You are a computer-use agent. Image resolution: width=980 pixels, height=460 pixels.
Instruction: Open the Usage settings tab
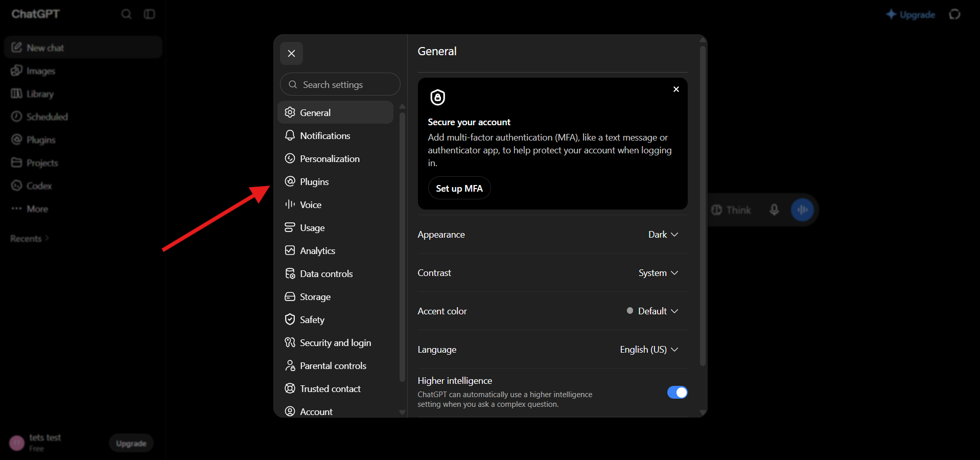(x=335, y=227)
